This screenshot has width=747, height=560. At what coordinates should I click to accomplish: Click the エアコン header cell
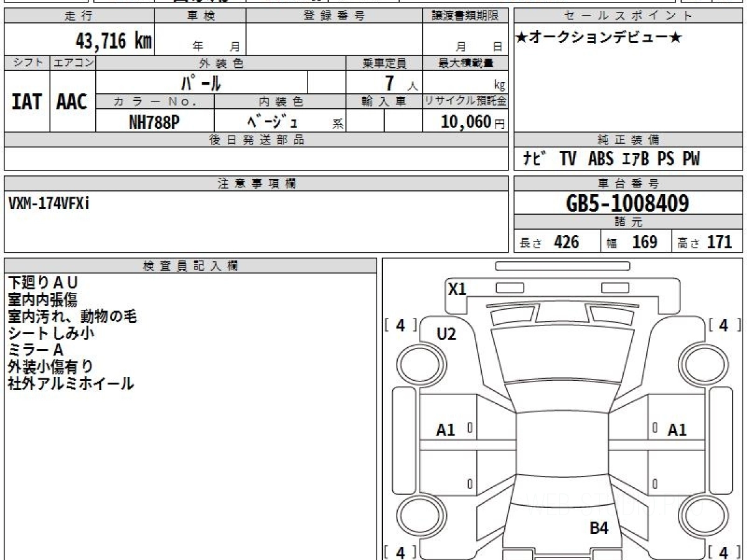click(x=73, y=63)
